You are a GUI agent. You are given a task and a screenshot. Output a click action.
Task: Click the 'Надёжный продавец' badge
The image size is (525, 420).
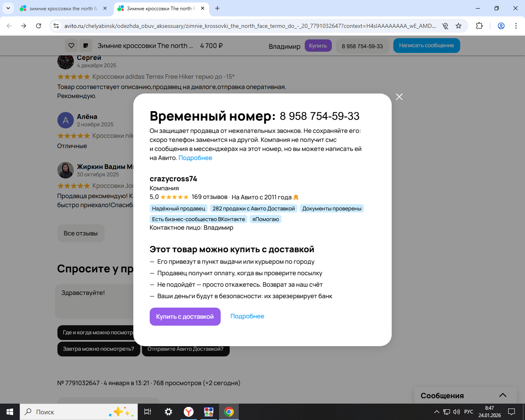178,208
